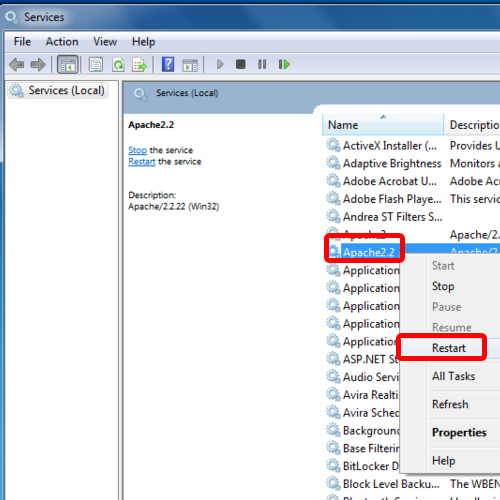Image resolution: width=500 pixels, height=500 pixels.
Task: Select the Avira Sched... service row
Action: pyautogui.click(x=371, y=413)
